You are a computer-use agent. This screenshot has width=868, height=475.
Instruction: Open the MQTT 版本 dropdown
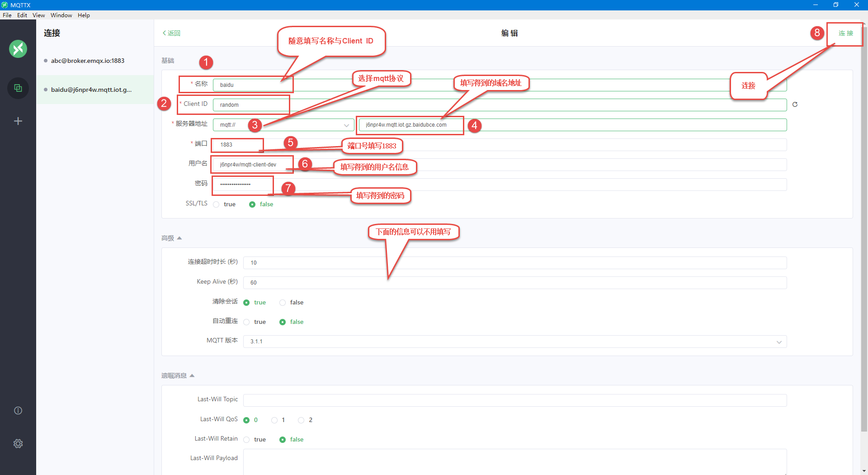pos(778,342)
